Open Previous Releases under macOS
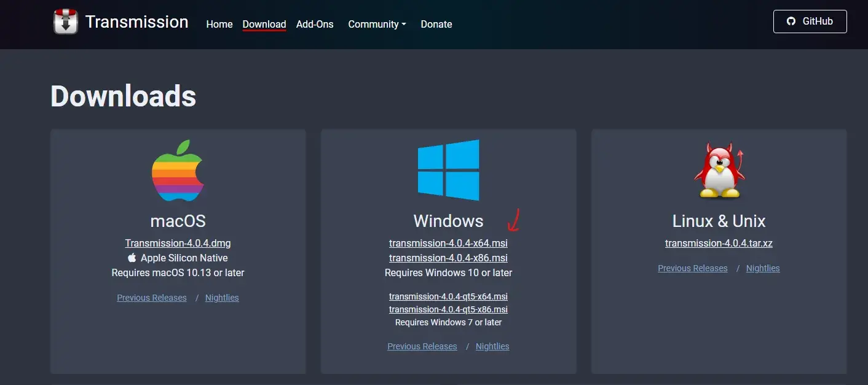 (152, 298)
